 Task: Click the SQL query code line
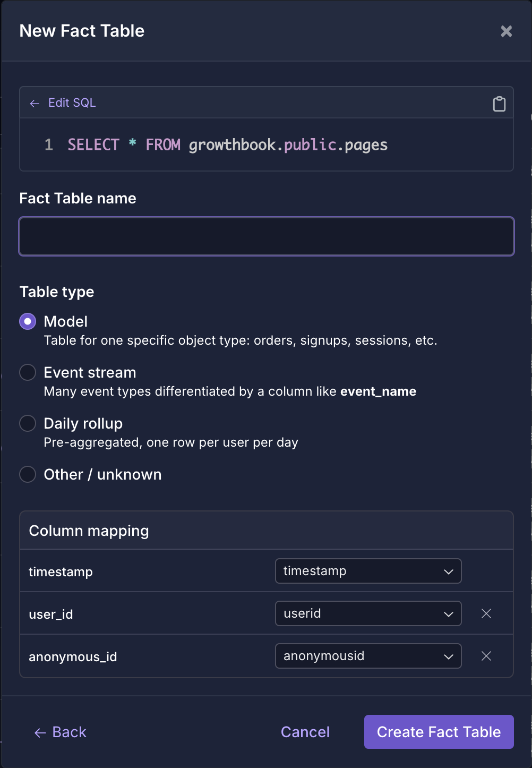coord(228,145)
